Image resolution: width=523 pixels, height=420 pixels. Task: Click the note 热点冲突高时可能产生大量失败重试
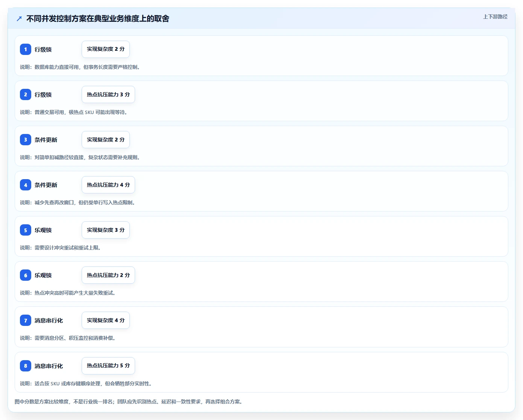pyautogui.click(x=68, y=293)
